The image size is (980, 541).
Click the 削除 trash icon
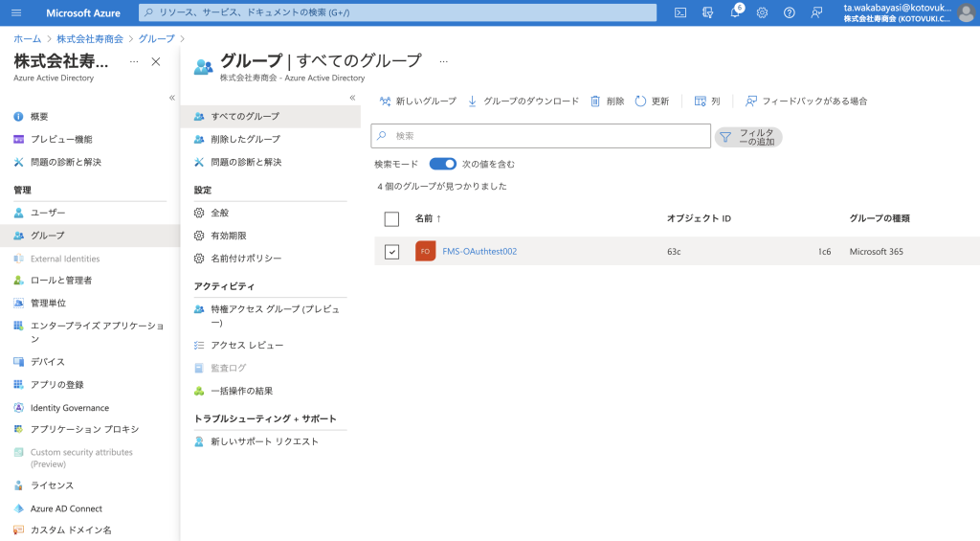pyautogui.click(x=595, y=101)
